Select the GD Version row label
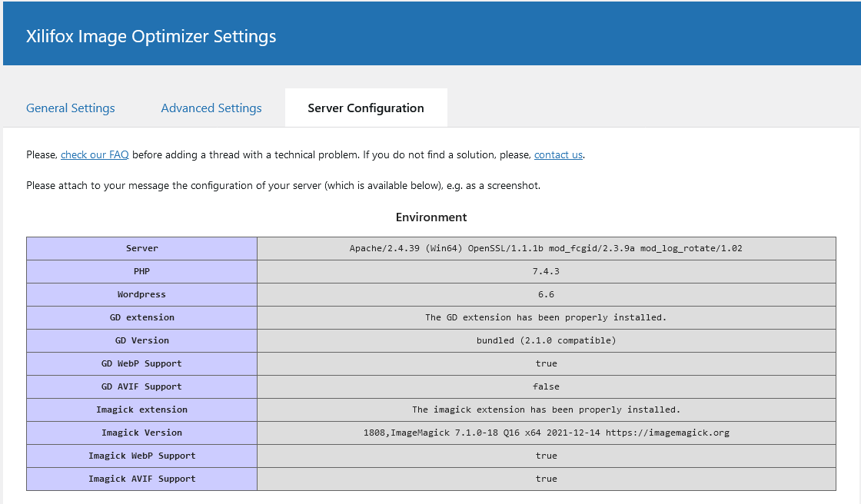This screenshot has width=861, height=504. 141,341
